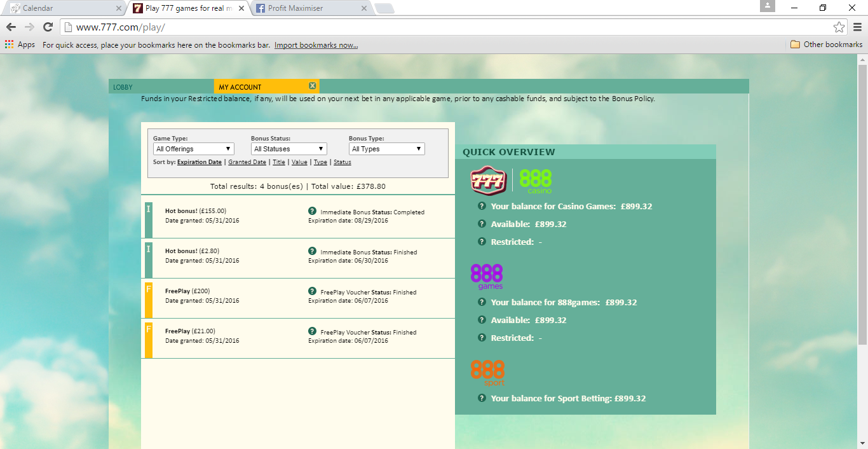This screenshot has width=868, height=449.
Task: Close the My Account tab with X
Action: coord(312,86)
